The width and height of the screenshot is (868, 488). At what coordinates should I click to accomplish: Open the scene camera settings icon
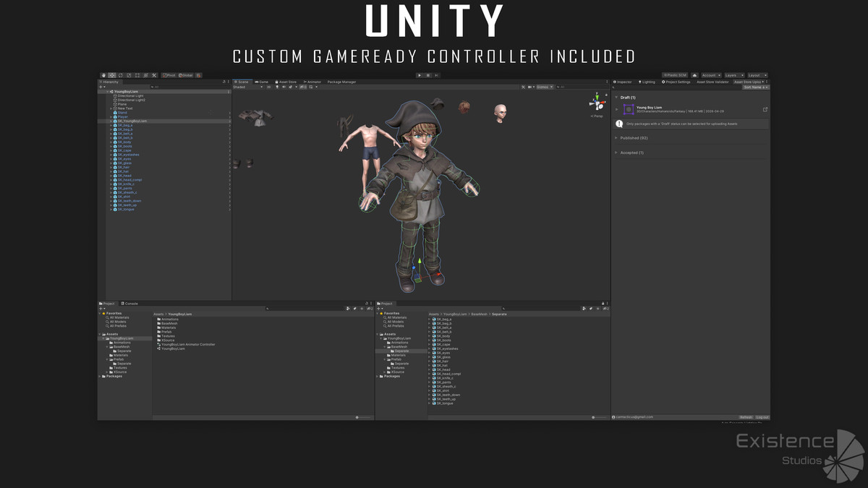530,87
